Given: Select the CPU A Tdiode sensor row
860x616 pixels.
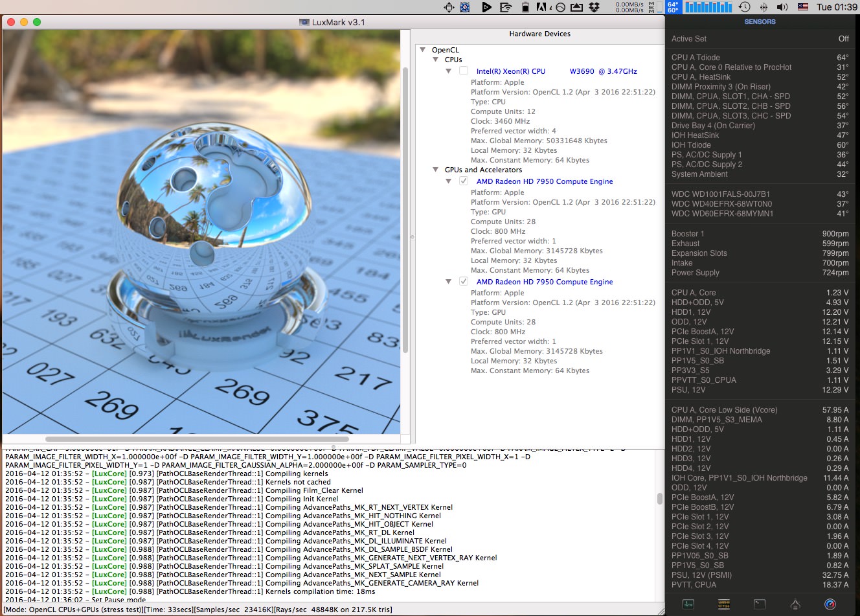Looking at the screenshot, I should point(760,58).
